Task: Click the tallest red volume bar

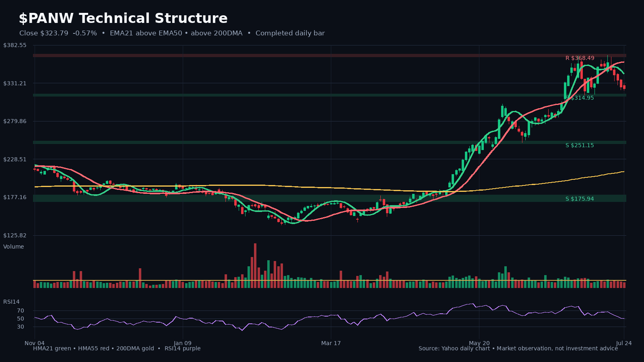Action: [255, 265]
